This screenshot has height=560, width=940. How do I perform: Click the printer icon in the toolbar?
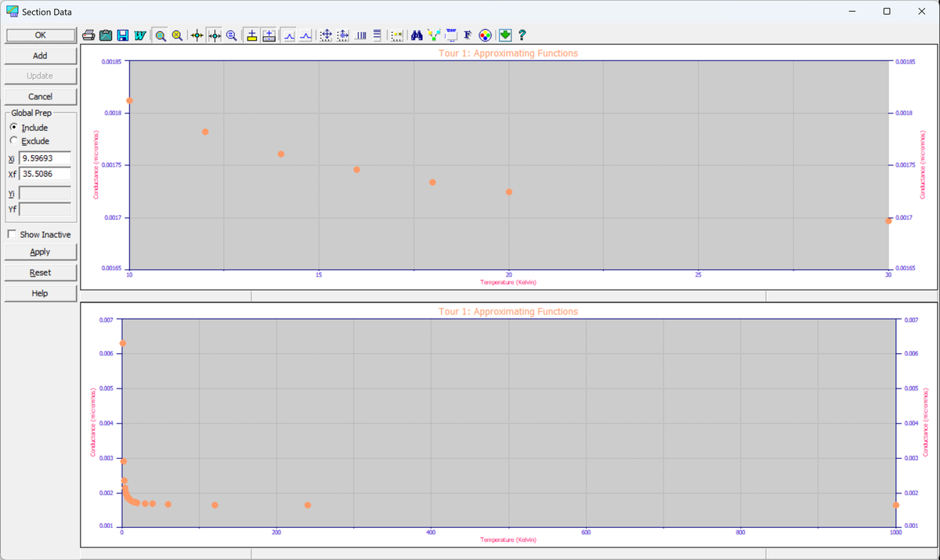click(89, 35)
